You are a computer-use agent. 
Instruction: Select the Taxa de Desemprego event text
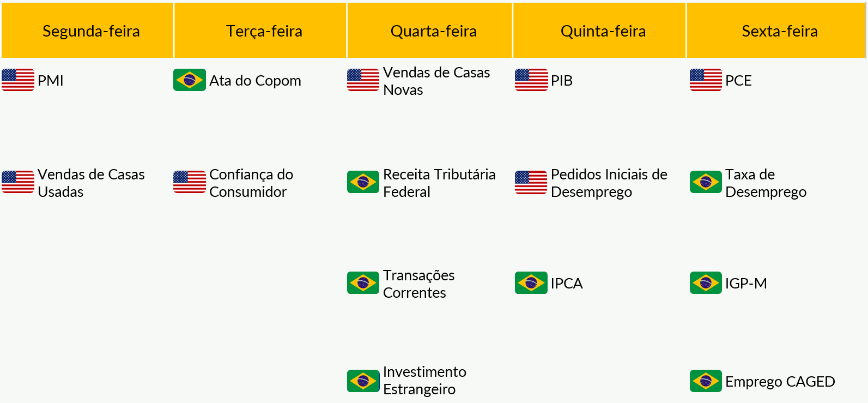coord(766,183)
